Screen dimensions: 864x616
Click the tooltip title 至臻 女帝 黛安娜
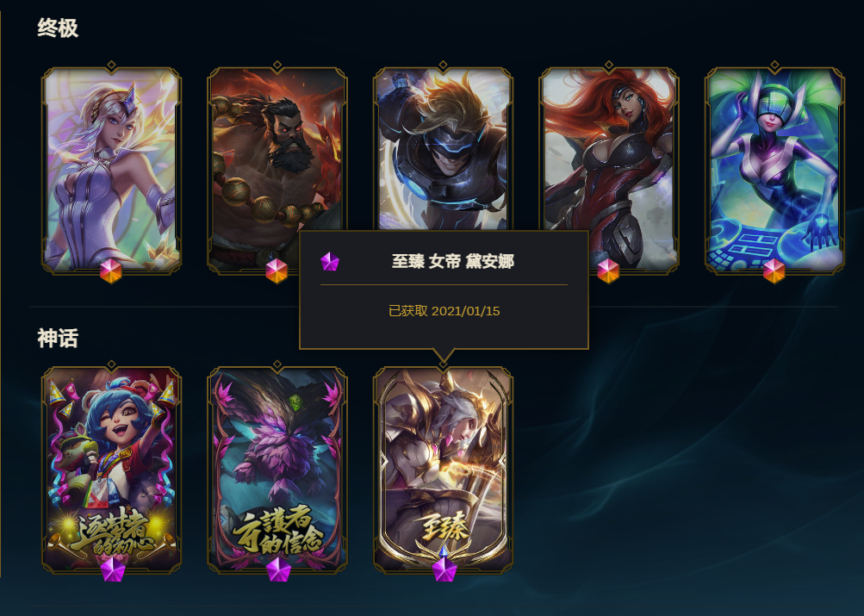[x=453, y=261]
